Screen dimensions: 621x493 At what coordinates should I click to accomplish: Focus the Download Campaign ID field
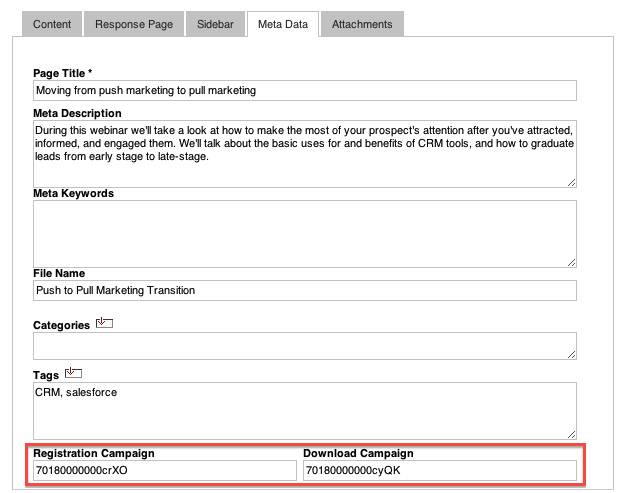(440, 470)
